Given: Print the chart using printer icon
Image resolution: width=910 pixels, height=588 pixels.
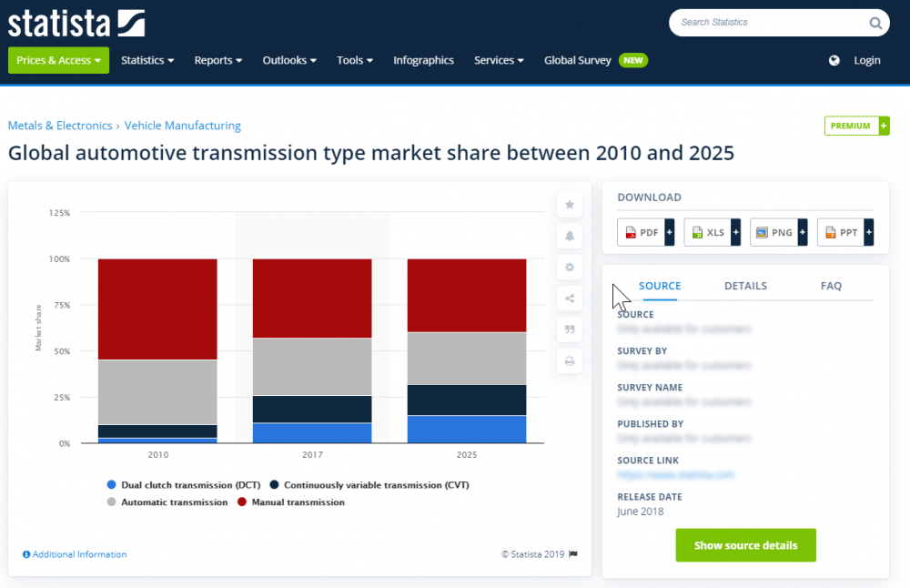Looking at the screenshot, I should pos(570,361).
